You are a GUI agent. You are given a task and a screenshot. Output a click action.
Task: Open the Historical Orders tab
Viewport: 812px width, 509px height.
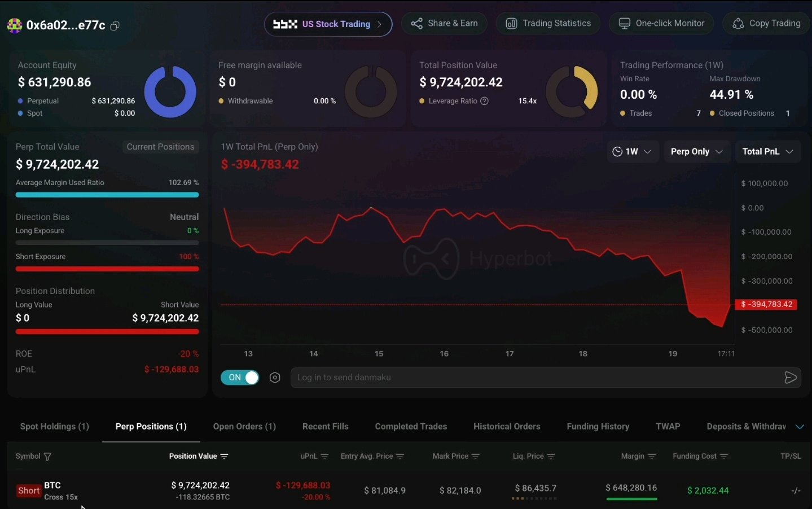click(x=507, y=427)
